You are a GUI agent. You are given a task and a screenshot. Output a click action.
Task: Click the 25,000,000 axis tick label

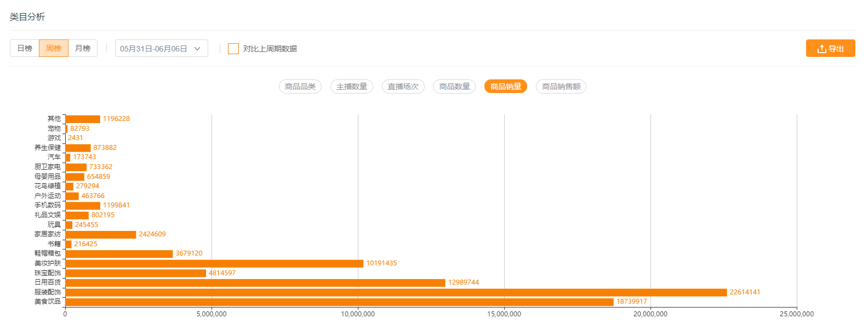797,314
